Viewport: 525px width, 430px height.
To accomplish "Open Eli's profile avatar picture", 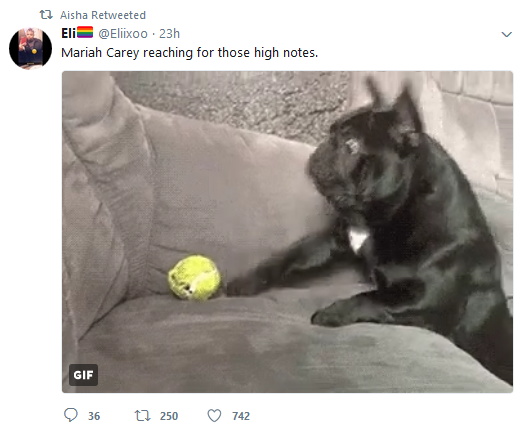I will point(30,48).
